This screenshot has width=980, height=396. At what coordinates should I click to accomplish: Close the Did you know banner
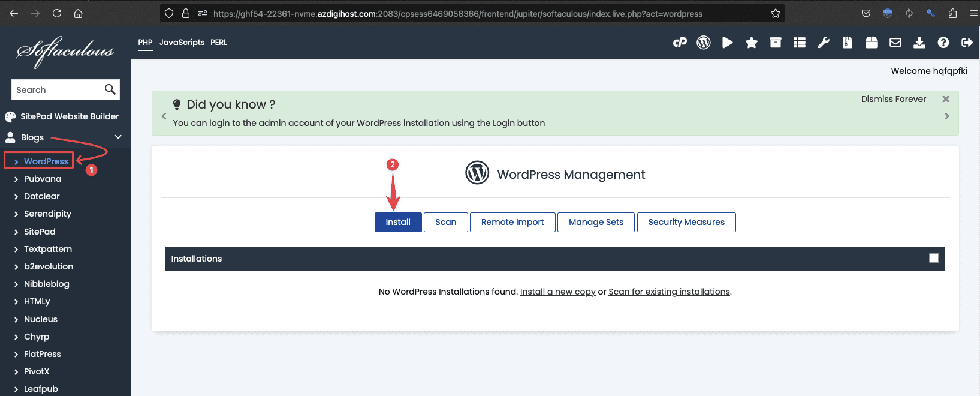tap(946, 99)
